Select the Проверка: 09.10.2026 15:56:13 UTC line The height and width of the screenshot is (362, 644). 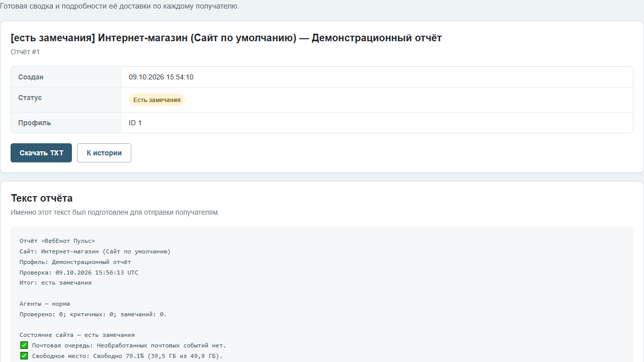79,273
